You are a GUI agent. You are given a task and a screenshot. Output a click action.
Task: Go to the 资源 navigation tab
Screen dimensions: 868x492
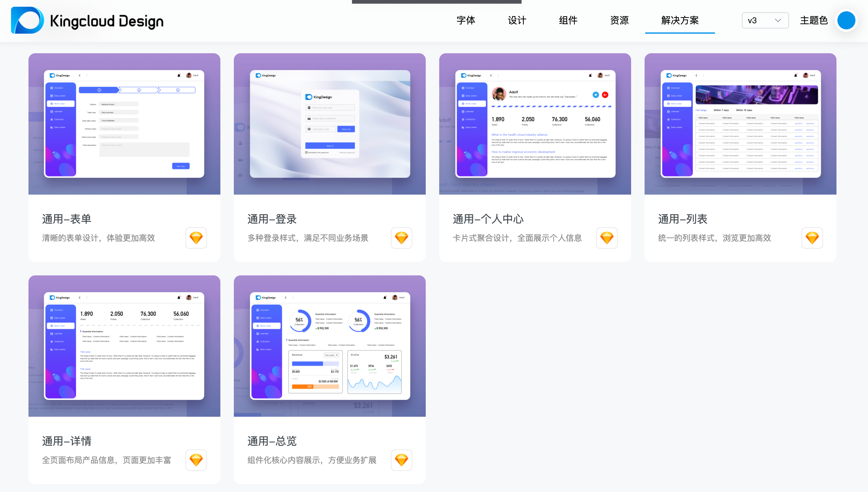(619, 20)
